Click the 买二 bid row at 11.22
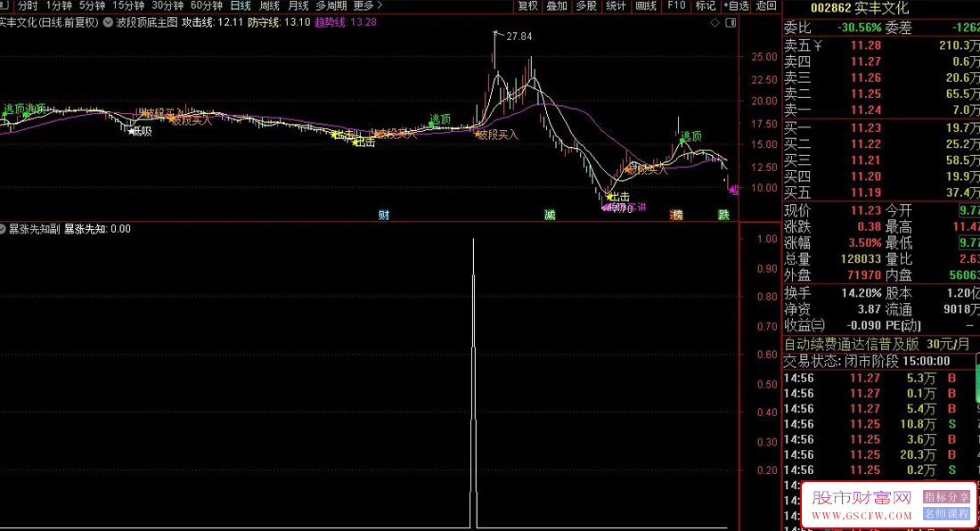The height and width of the screenshot is (531, 980). tap(881, 143)
